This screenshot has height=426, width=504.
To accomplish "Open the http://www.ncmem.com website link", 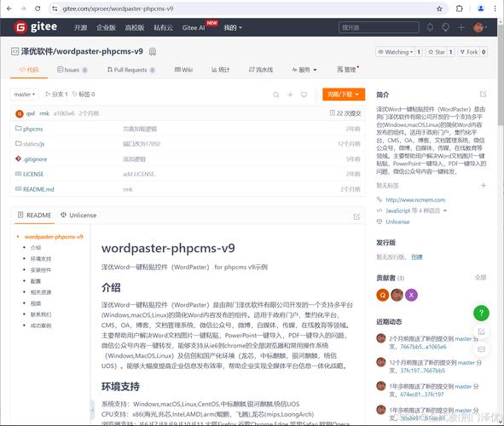I will pyautogui.click(x=415, y=199).
